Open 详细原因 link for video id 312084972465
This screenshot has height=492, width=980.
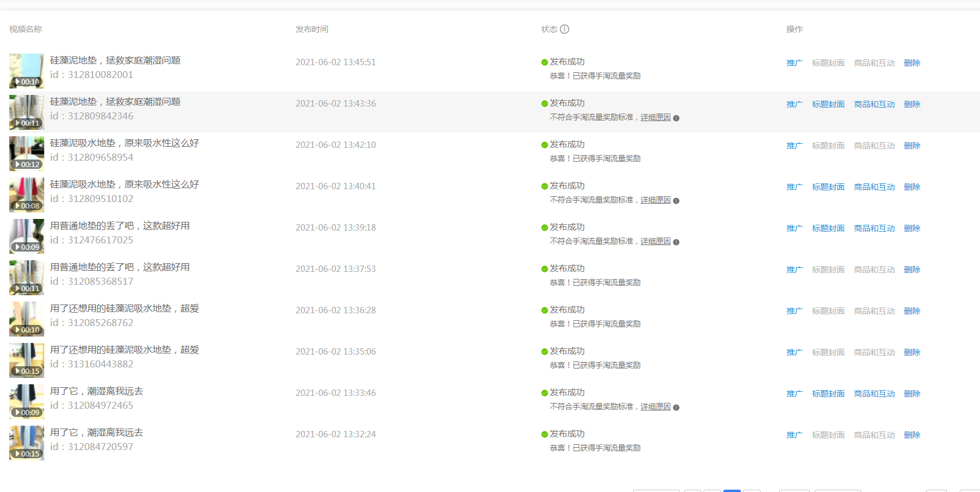point(655,407)
